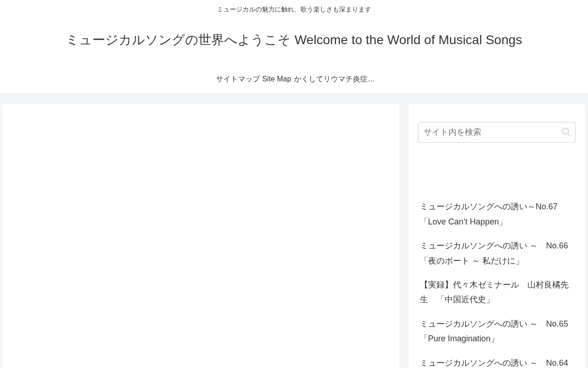Click the blank main content panel
The width and height of the screenshot is (588, 368).
[201, 236]
